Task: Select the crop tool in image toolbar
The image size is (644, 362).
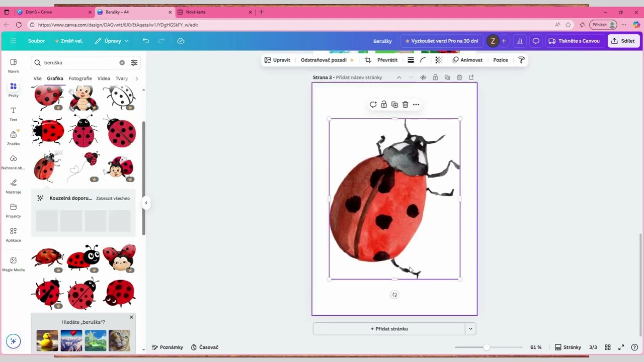Action: [x=368, y=60]
